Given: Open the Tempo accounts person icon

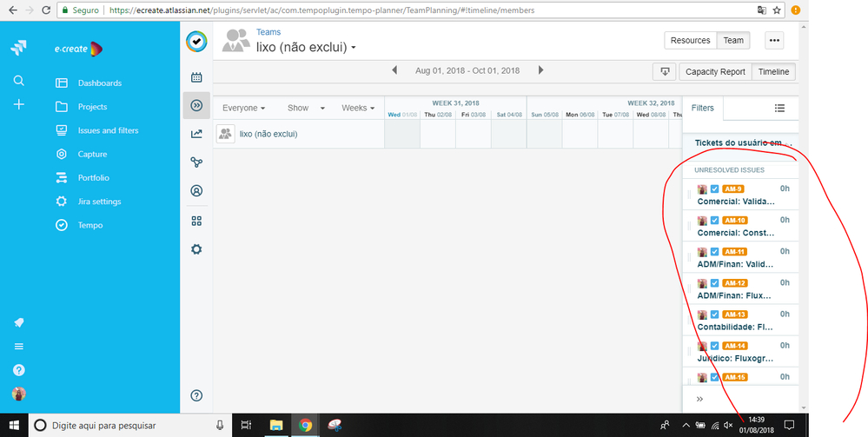Looking at the screenshot, I should pyautogui.click(x=196, y=191).
